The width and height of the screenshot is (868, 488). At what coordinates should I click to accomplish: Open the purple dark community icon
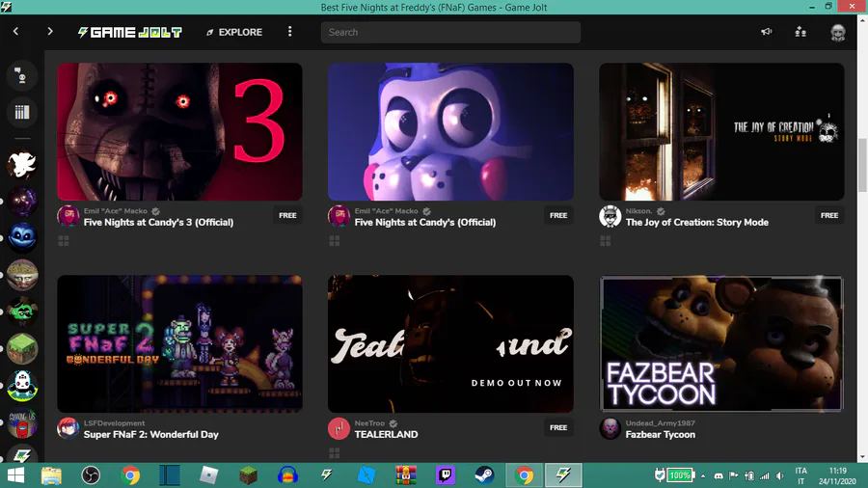(x=22, y=202)
